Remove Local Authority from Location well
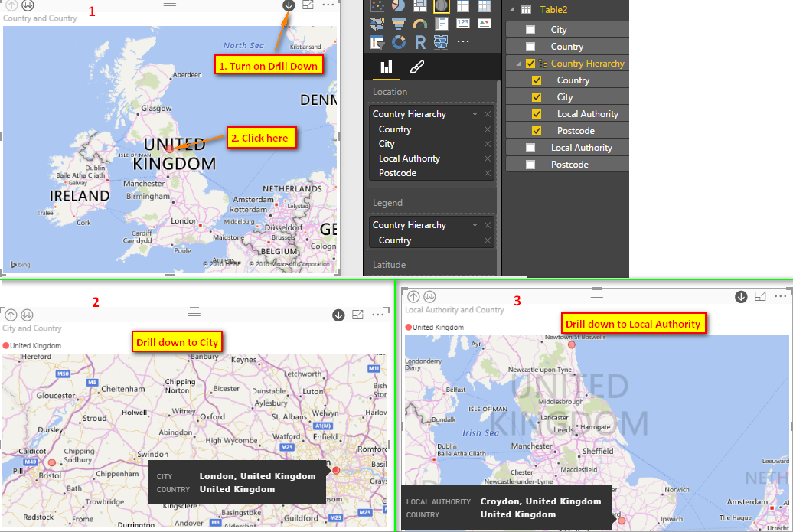The width and height of the screenshot is (793, 532). (x=488, y=158)
